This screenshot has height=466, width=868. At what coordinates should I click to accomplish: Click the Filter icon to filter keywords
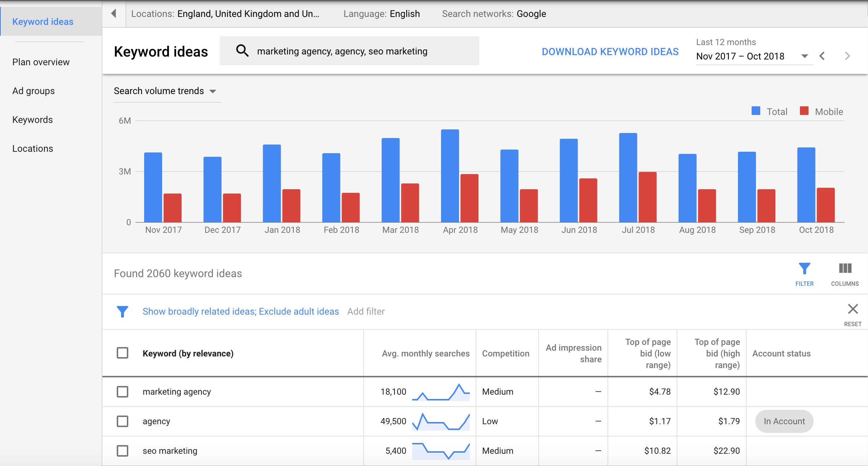(x=804, y=269)
